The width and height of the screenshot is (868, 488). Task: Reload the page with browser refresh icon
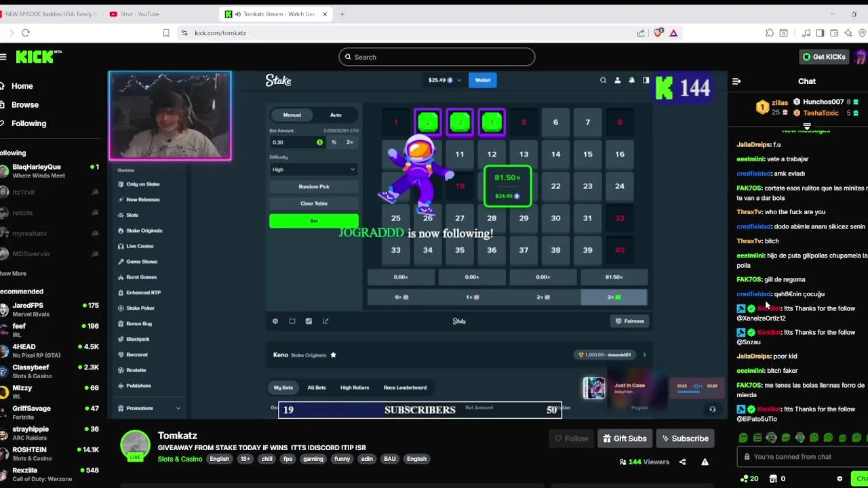[x=26, y=33]
